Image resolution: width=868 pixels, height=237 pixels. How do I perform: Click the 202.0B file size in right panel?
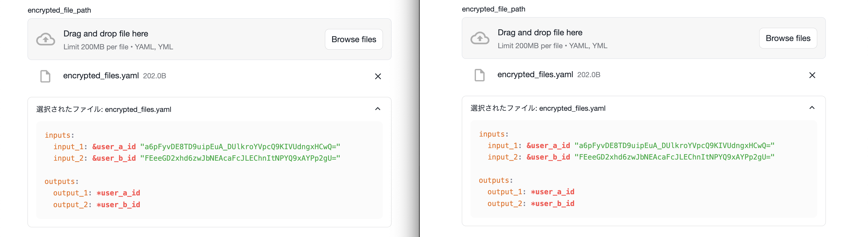pos(588,75)
